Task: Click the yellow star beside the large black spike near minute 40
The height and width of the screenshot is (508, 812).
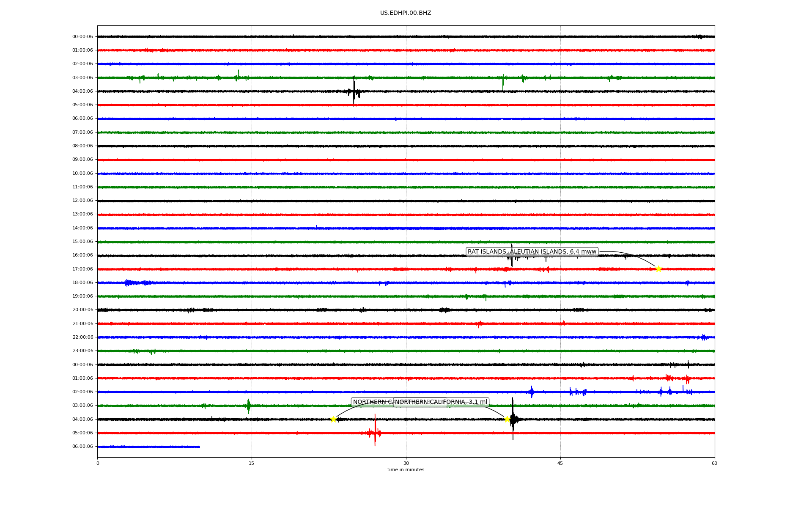Action: coord(507,419)
